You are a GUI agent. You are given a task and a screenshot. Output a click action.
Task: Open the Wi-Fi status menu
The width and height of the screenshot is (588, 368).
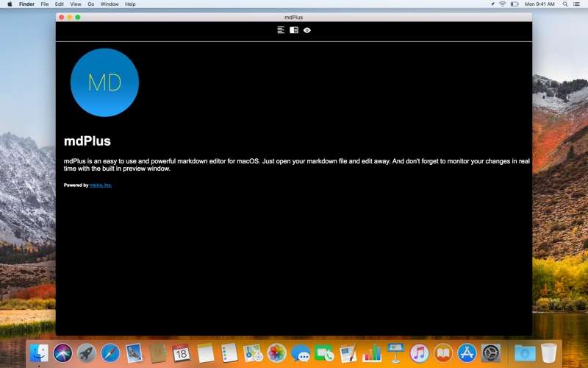click(503, 4)
